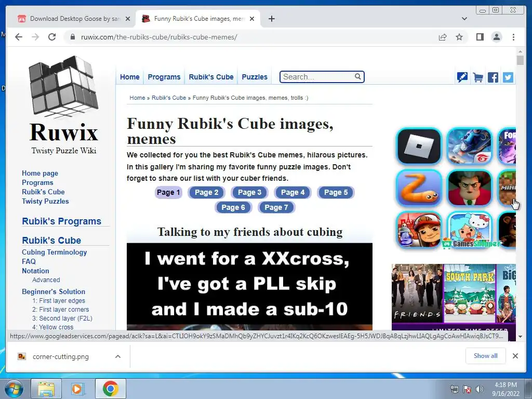This screenshot has width=532, height=399.
Task: Click the Subway Surfers game ad icon
Action: [419, 230]
